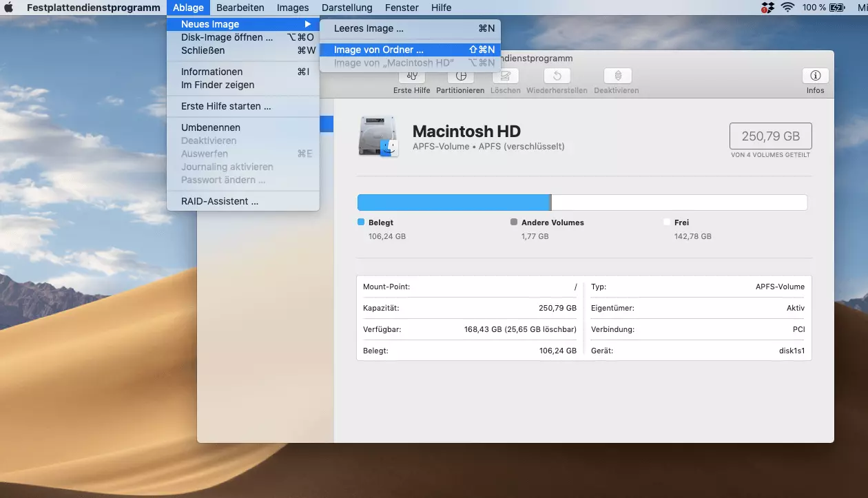Click the 168,43 GB (25,65 GB löschbar) value
This screenshot has width=868, height=498.
[520, 329]
